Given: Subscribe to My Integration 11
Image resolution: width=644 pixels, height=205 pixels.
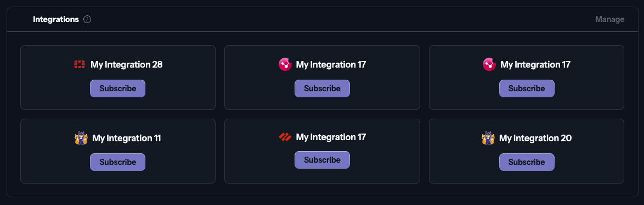Looking at the screenshot, I should click(x=117, y=162).
